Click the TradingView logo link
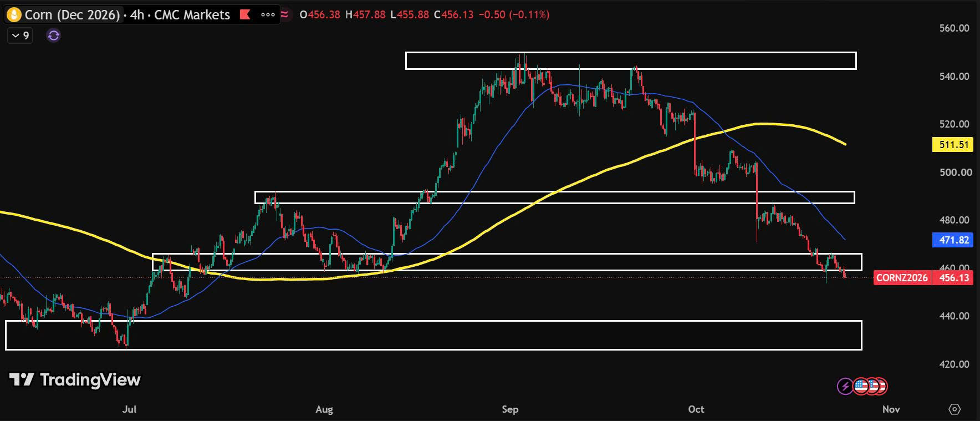The width and height of the screenshot is (980, 421). click(75, 379)
